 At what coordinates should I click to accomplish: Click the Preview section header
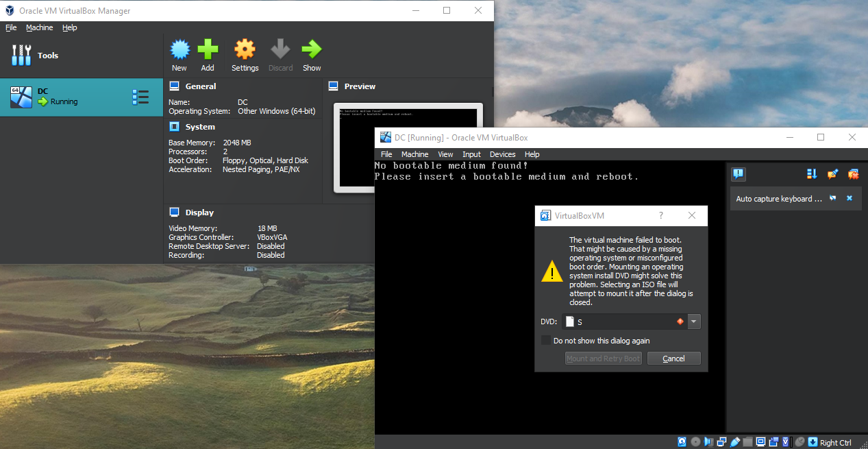tap(360, 86)
